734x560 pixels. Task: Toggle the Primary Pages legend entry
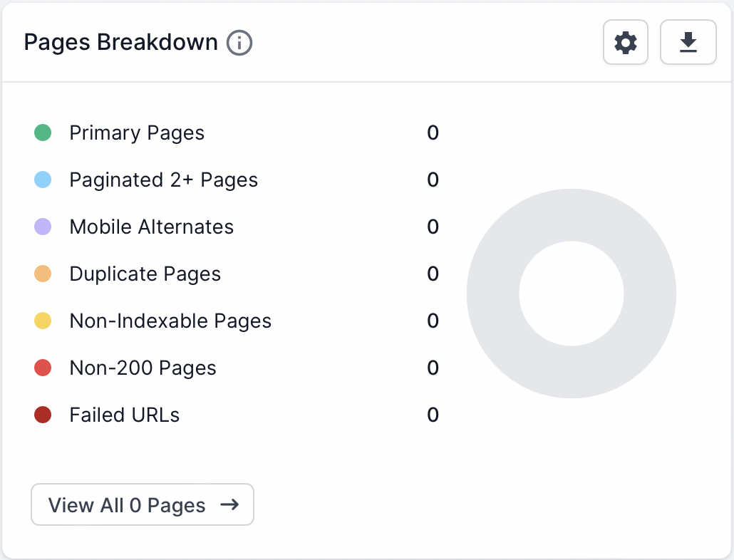point(136,133)
